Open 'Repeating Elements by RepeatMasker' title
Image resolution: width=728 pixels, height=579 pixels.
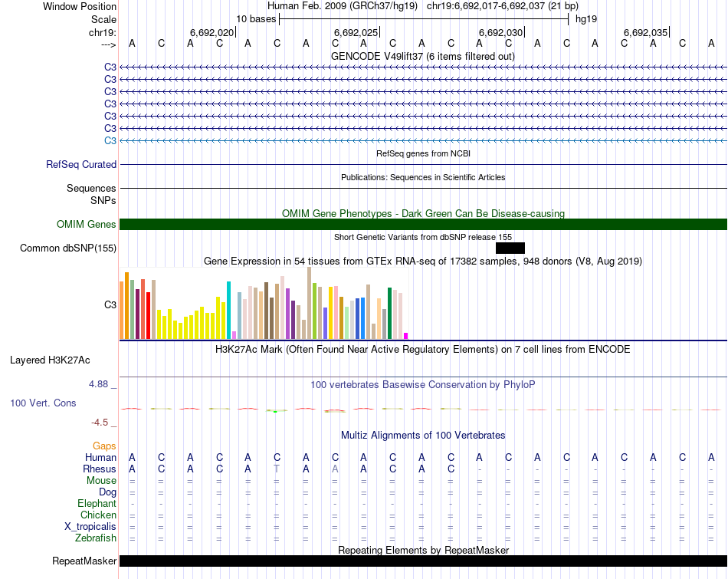click(x=423, y=550)
